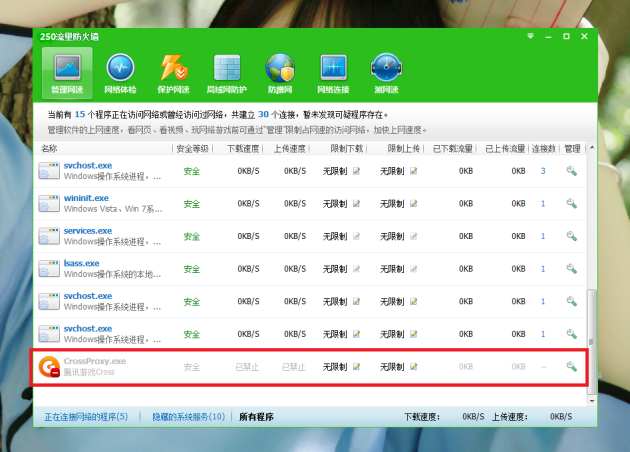Click the 安全 rating of services.exe
This screenshot has height=452, width=630.
click(x=192, y=236)
